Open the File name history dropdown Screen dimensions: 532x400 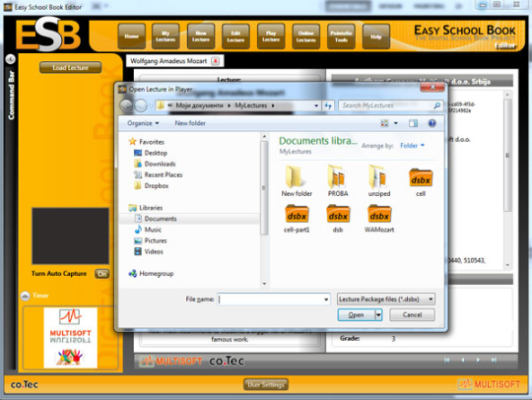(326, 300)
